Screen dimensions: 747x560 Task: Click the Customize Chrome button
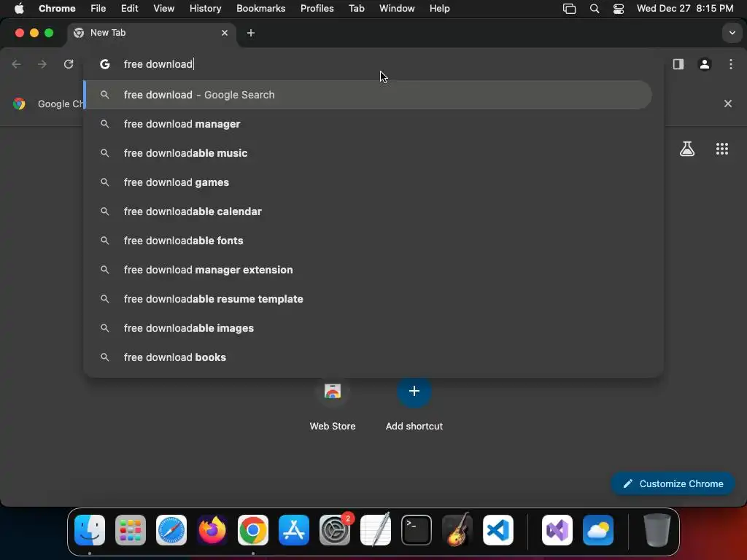click(673, 484)
